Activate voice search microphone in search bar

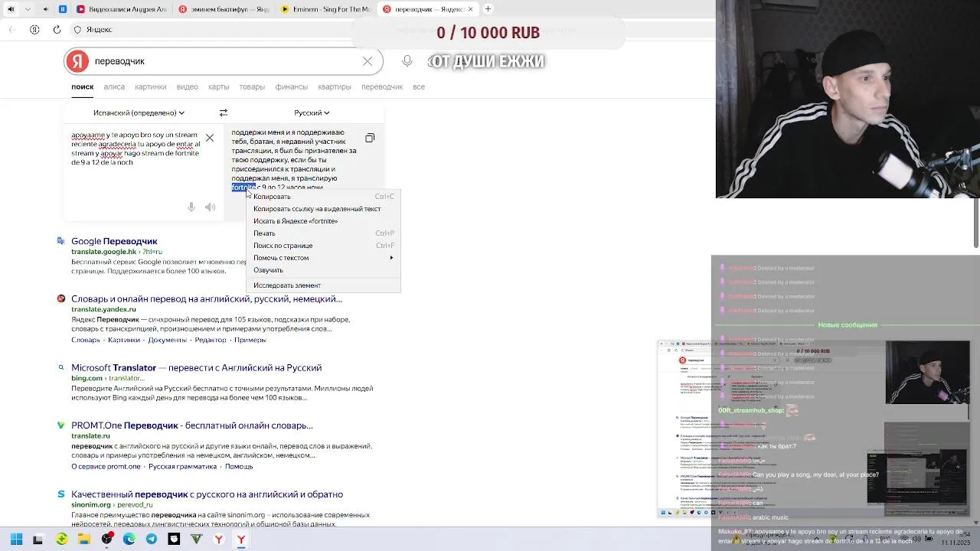pyautogui.click(x=407, y=61)
